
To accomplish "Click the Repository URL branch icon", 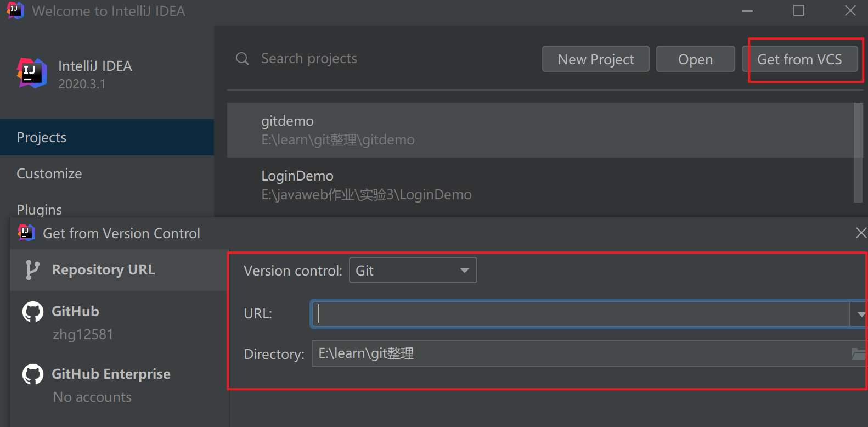I will click(x=32, y=270).
